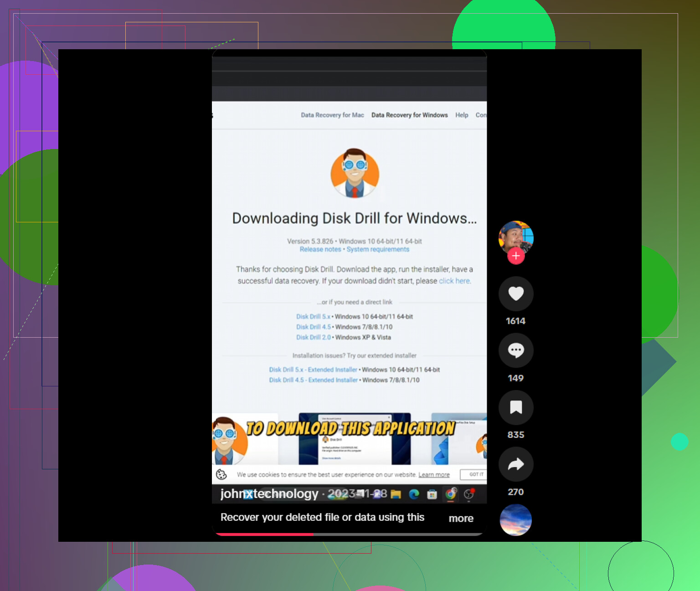Download Disk Drill 5.x Extended Installer

[313, 370]
